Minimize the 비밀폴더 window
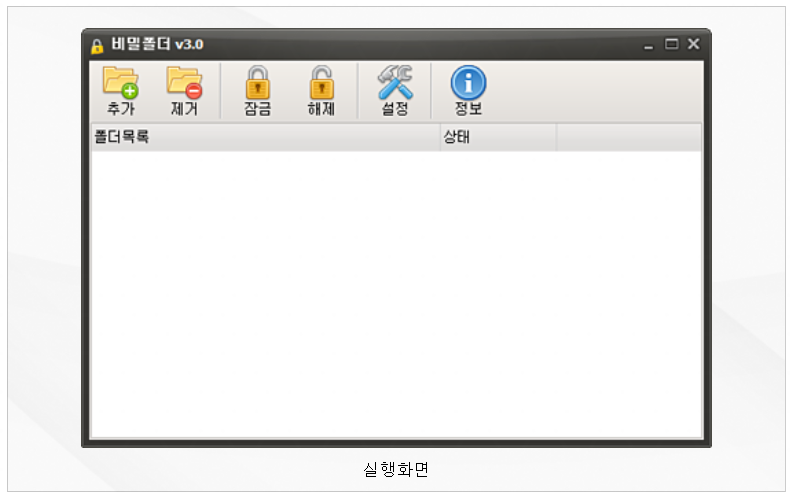 click(648, 45)
